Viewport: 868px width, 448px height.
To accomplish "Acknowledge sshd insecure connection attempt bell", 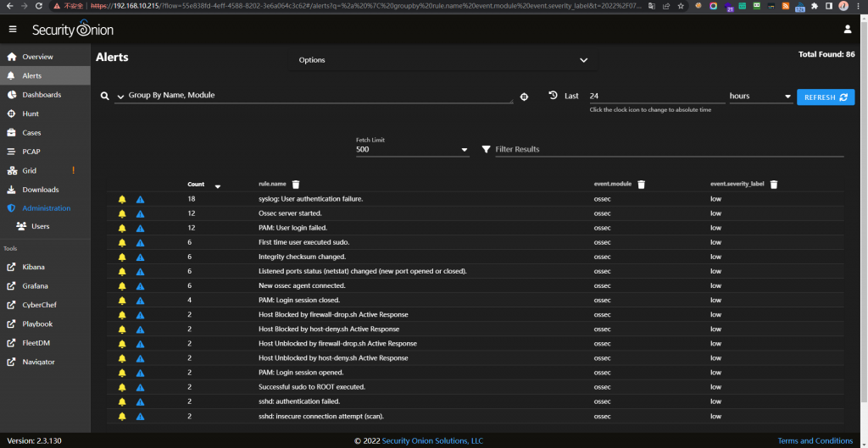I will click(122, 416).
